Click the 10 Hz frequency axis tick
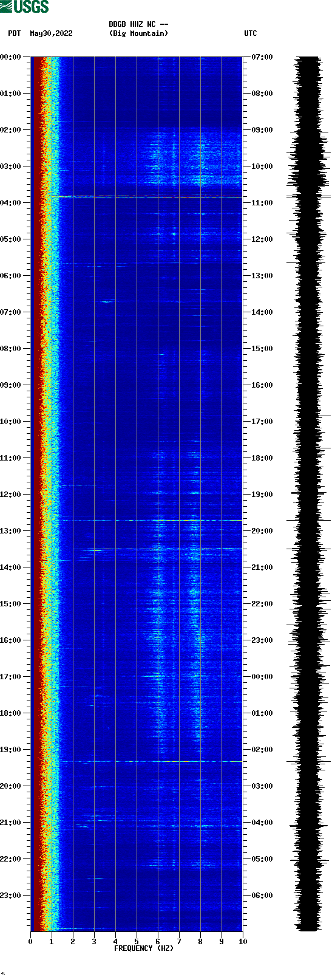Screen dimensions: 335x980 click(x=243, y=942)
